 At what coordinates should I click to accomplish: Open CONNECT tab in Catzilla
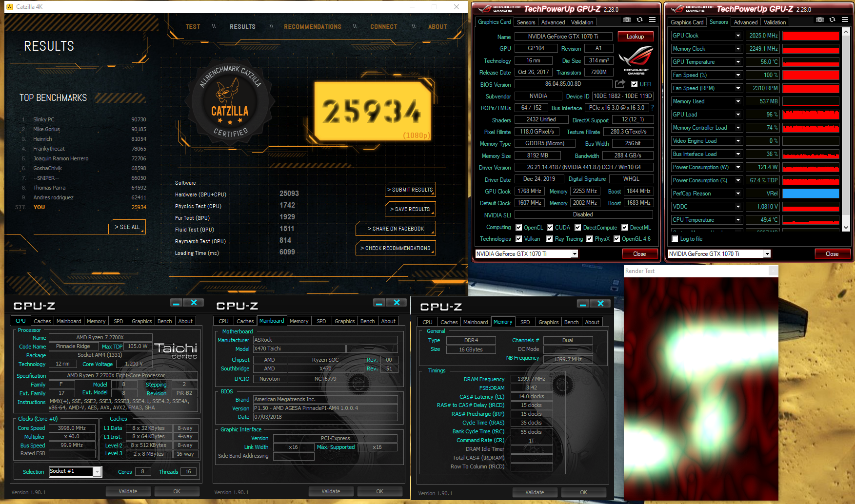(383, 27)
